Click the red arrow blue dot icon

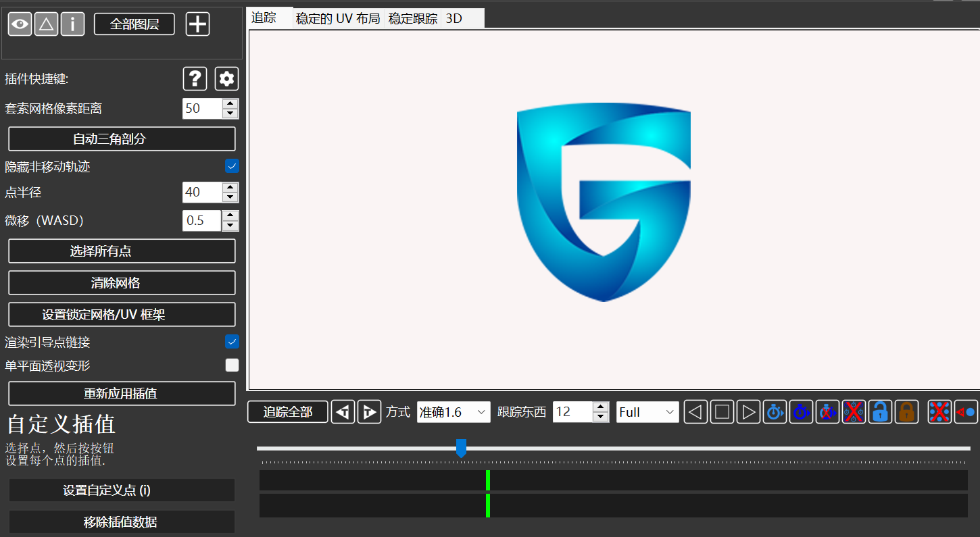(x=966, y=412)
